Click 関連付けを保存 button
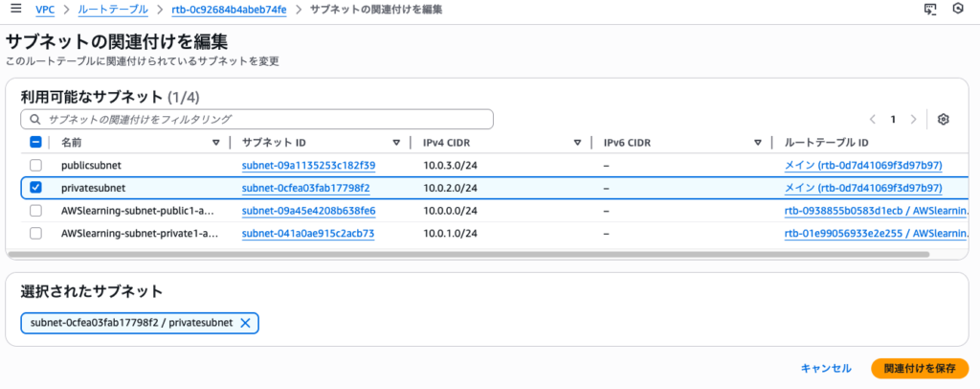The image size is (980, 389). (919, 369)
